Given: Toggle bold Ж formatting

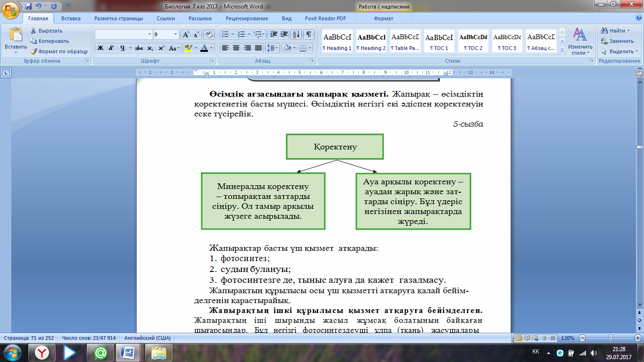Looking at the screenshot, I should coord(100,48).
